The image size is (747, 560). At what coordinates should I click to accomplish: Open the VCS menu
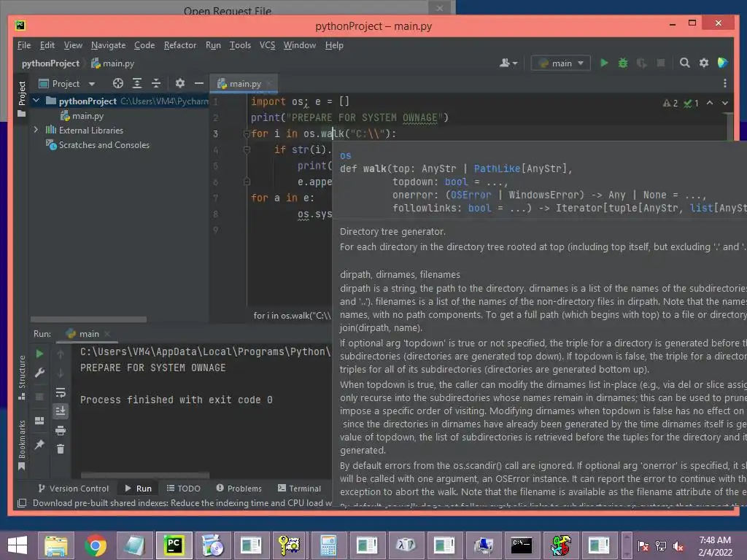267,45
